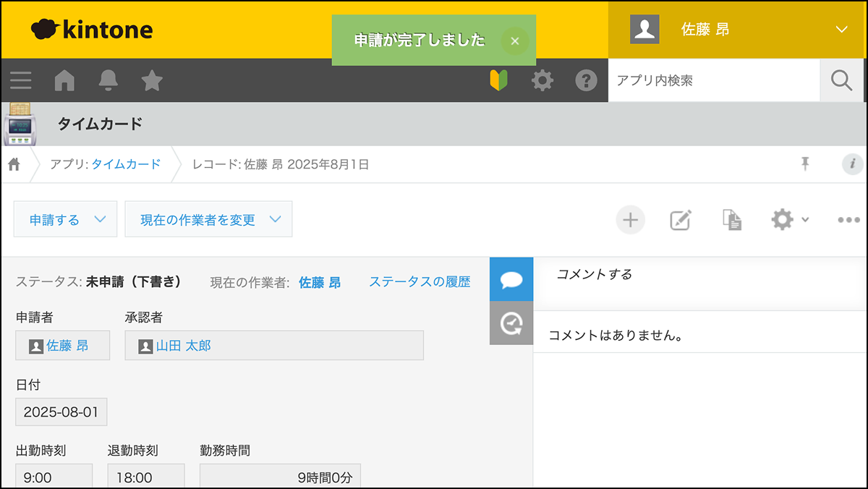Duplicate the record using copy icon
Image resolution: width=868 pixels, height=489 pixels.
click(x=732, y=220)
